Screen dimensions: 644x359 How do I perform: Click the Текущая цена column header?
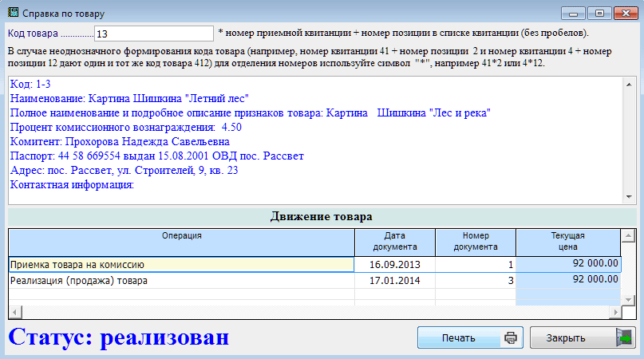568,243
